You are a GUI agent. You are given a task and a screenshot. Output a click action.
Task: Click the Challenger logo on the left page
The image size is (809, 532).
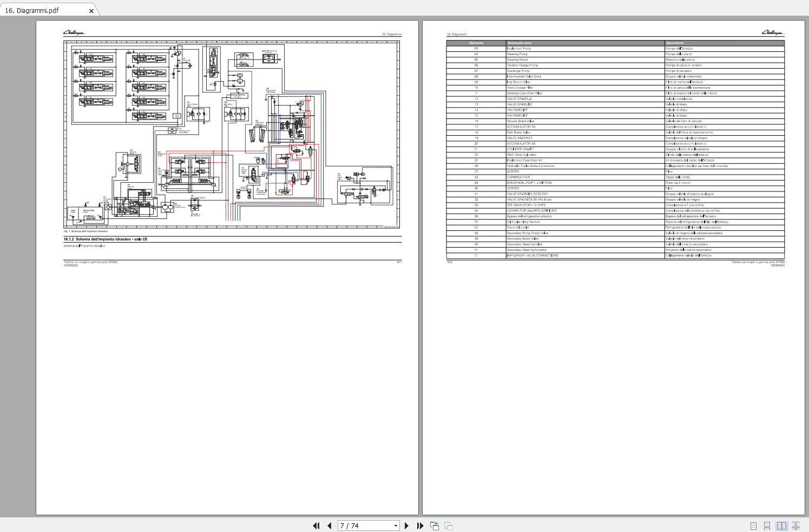(74, 33)
